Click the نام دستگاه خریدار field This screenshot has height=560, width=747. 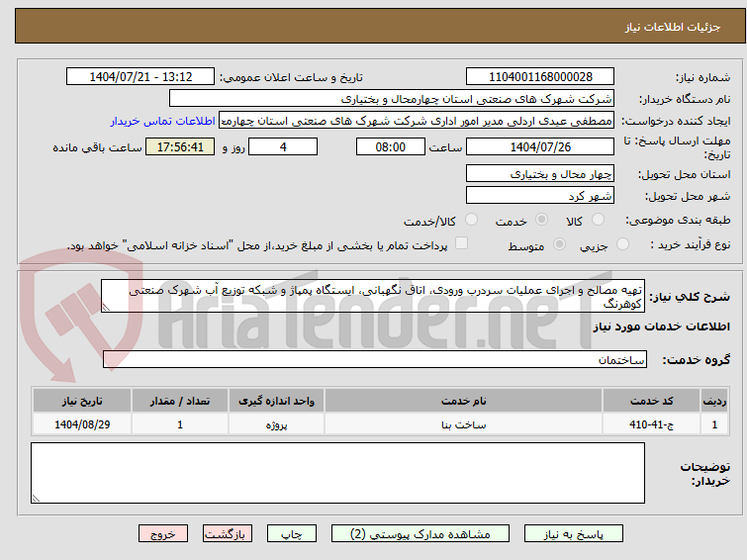coord(392,99)
